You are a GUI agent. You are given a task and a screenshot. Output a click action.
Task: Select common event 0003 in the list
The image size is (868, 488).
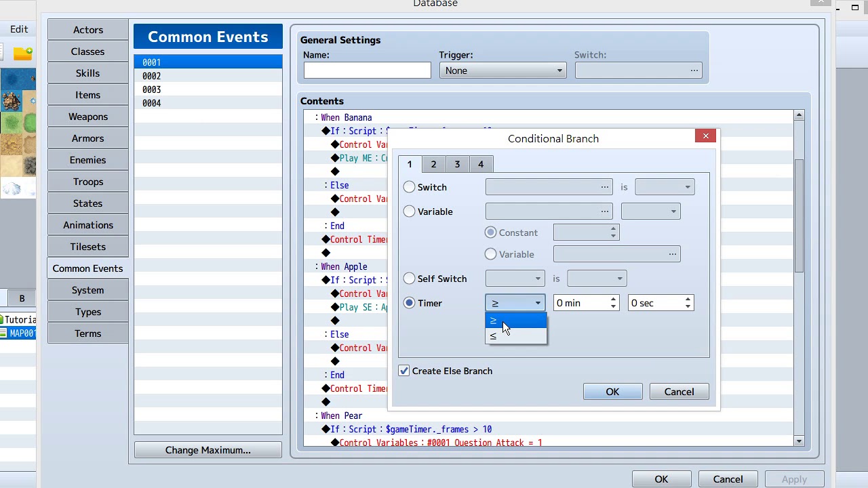[x=208, y=89]
